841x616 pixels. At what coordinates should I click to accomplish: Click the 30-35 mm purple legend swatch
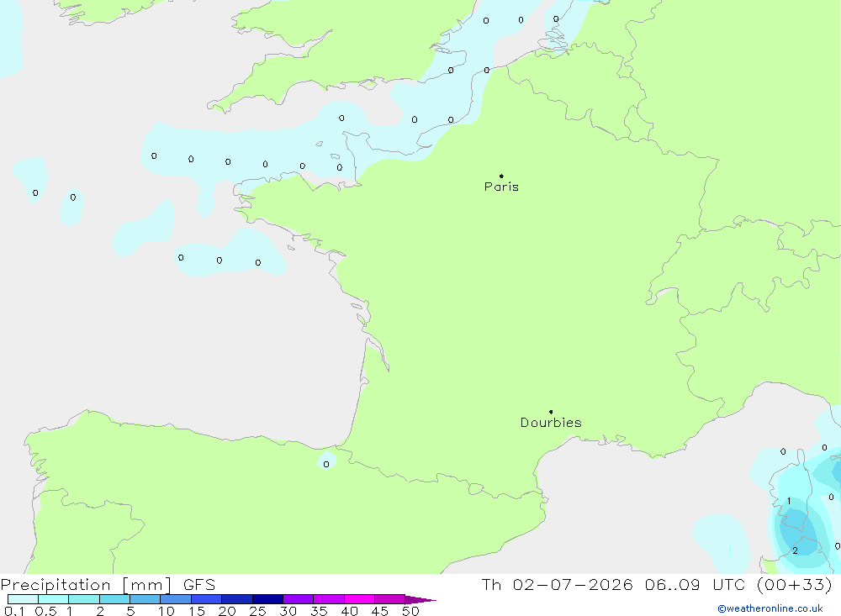298,599
